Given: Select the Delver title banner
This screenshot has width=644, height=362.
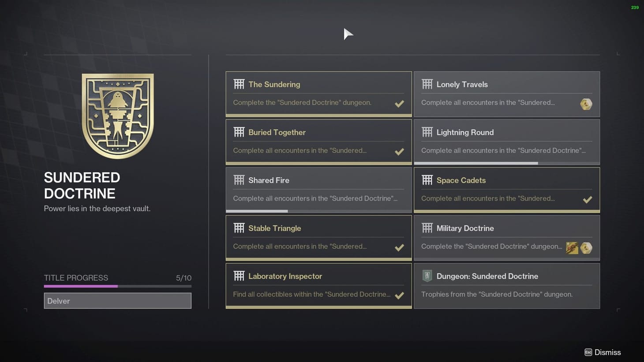Looking at the screenshot, I should (117, 301).
